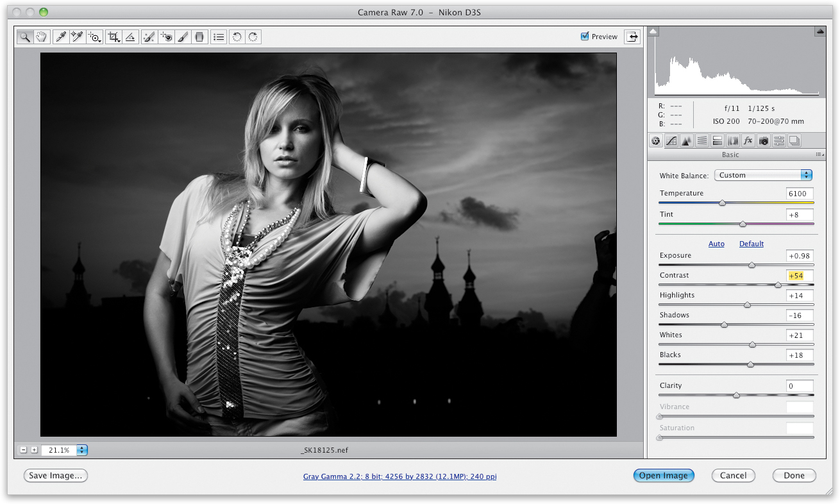Viewport: 840px width, 504px height.
Task: Click the Tint slider handle
Action: click(743, 224)
